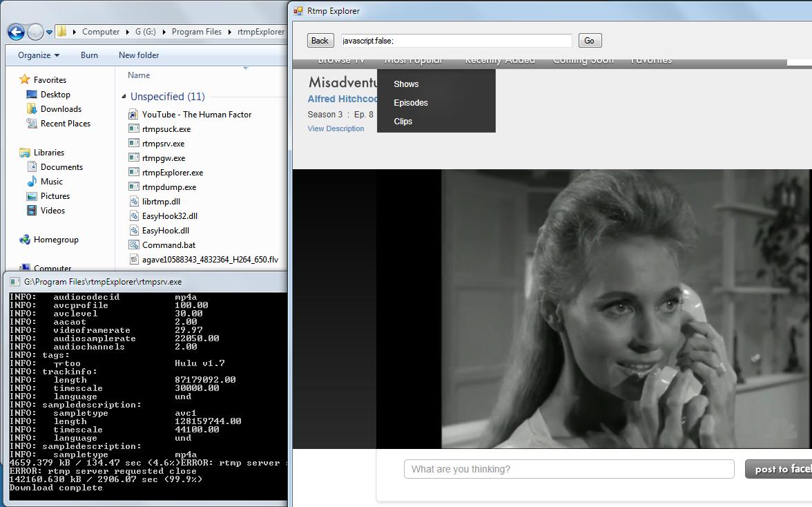812x507 pixels.
Task: Open the Most Popular tab
Action: pos(414,61)
